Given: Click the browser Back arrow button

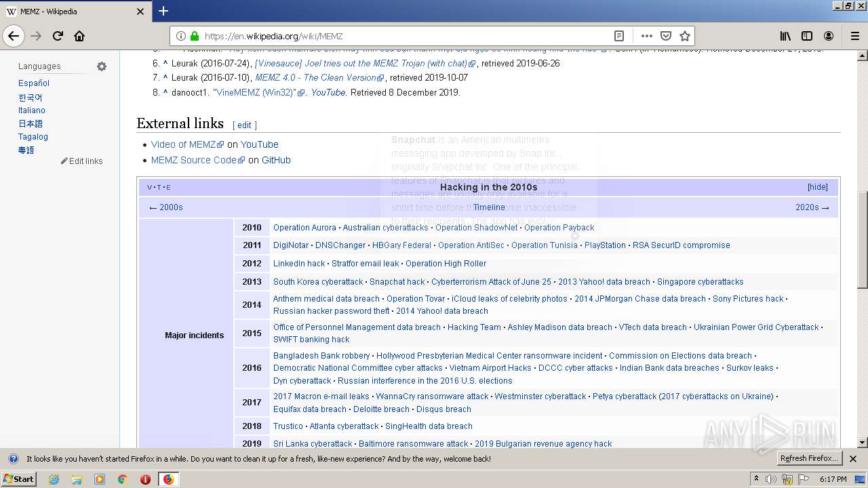Looking at the screenshot, I should 14,36.
